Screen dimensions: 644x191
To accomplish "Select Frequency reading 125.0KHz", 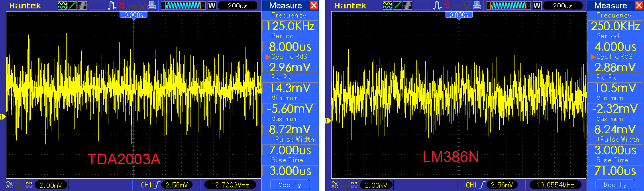I will (290, 26).
